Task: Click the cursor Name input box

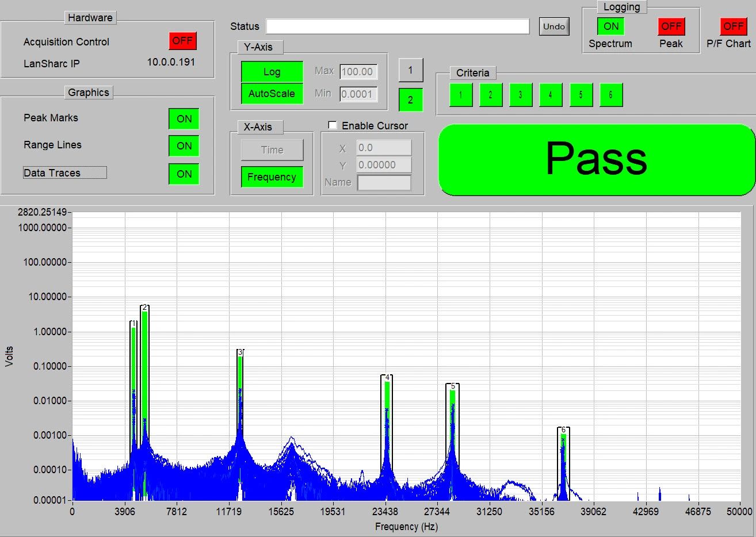Action: point(384,183)
